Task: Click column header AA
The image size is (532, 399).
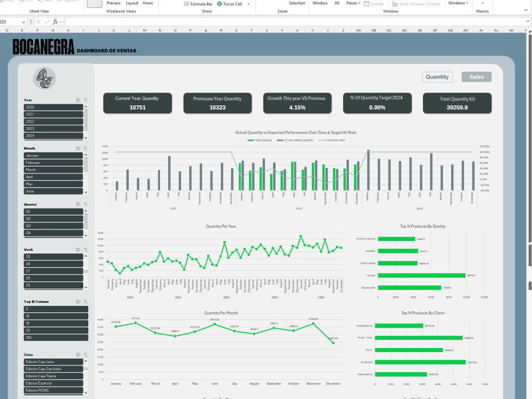Action: (x=358, y=30)
